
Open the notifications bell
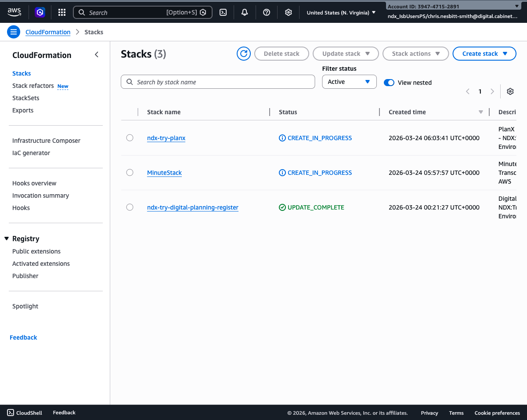pyautogui.click(x=245, y=12)
